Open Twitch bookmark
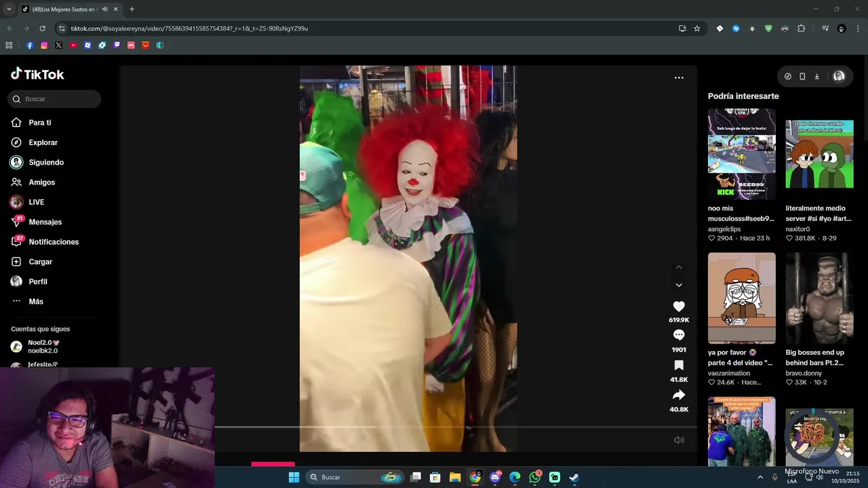Image resolution: width=868 pixels, height=488 pixels. point(117,45)
